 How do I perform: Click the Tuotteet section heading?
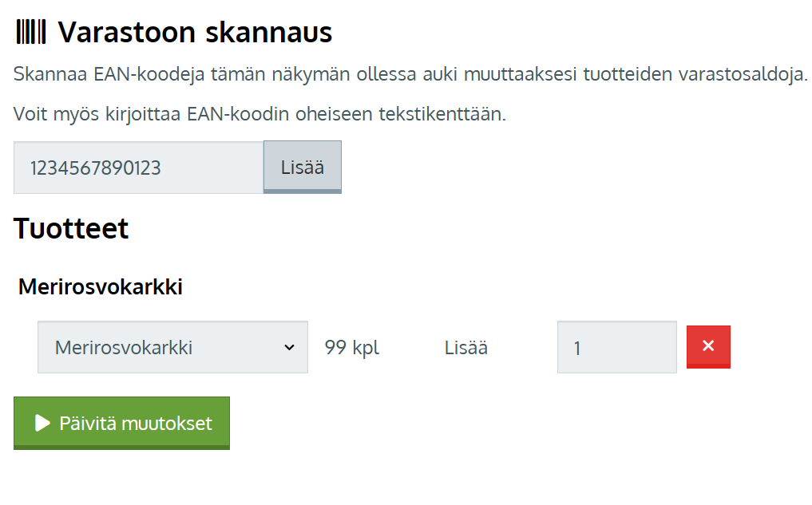pos(71,229)
